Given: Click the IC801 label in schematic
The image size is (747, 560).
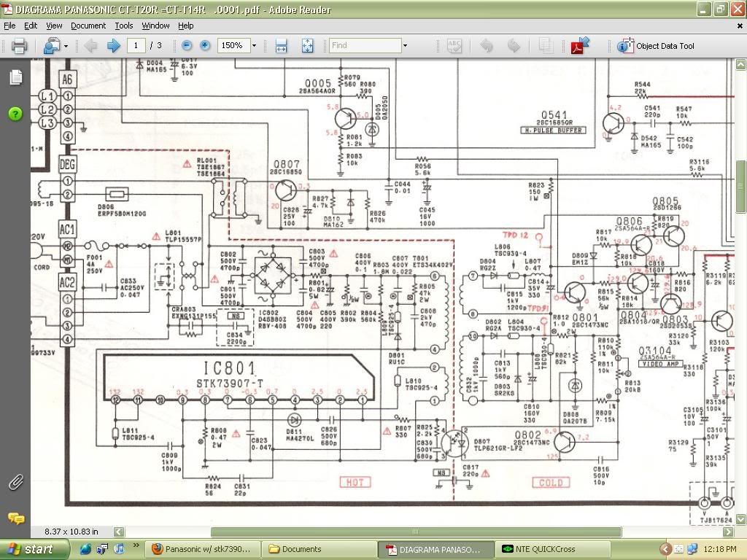Looking at the screenshot, I should (x=229, y=368).
